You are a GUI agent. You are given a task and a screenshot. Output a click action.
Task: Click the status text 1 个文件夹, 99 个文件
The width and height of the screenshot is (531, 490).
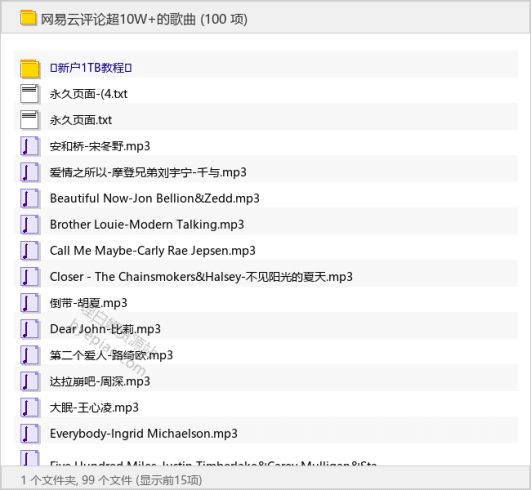(x=76, y=480)
